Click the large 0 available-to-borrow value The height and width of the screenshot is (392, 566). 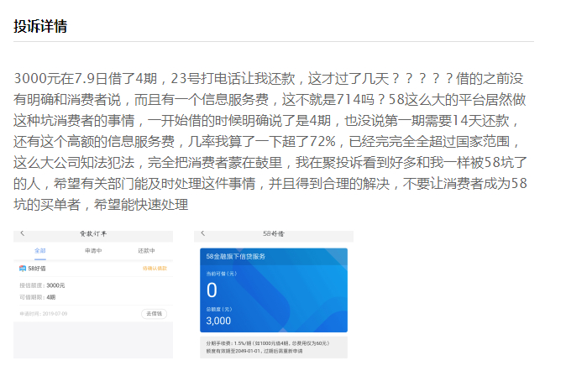pyautogui.click(x=212, y=290)
